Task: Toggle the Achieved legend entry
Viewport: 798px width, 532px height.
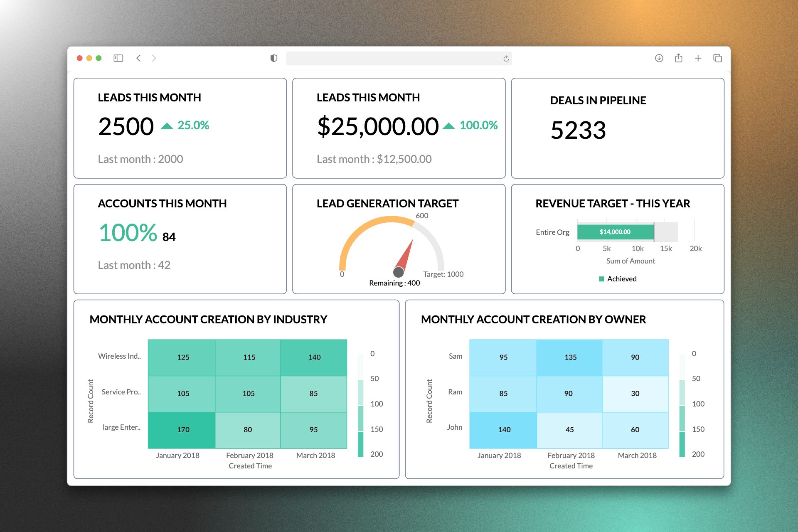Action: point(618,279)
